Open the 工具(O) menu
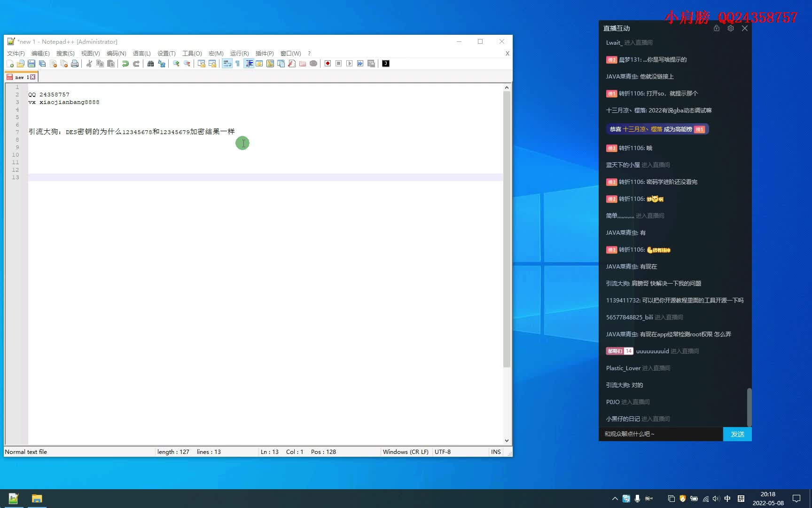The image size is (812, 508). click(x=192, y=53)
